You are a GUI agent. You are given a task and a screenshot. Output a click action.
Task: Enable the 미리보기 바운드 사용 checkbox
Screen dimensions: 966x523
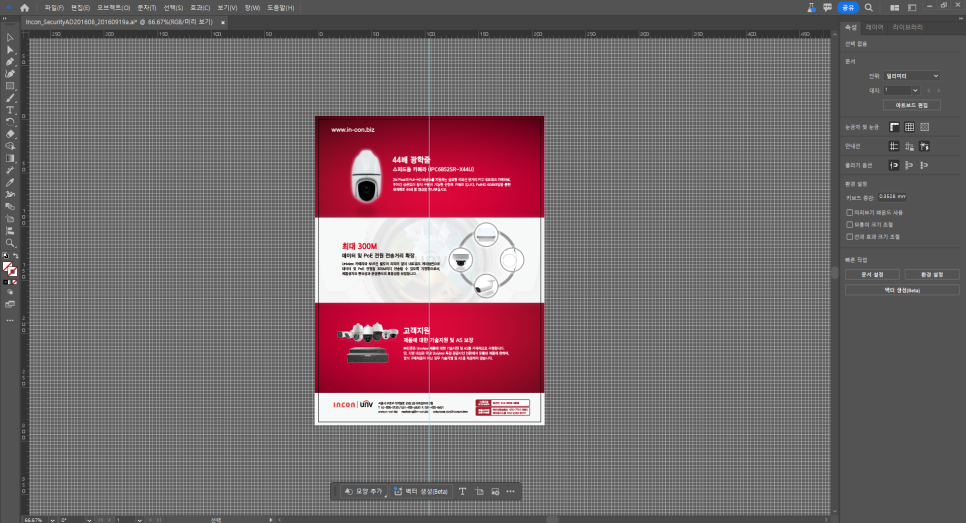pyautogui.click(x=850, y=213)
